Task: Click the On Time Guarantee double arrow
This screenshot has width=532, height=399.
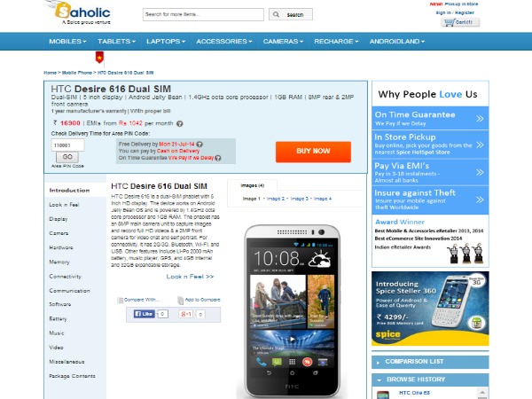Action: tap(480, 119)
